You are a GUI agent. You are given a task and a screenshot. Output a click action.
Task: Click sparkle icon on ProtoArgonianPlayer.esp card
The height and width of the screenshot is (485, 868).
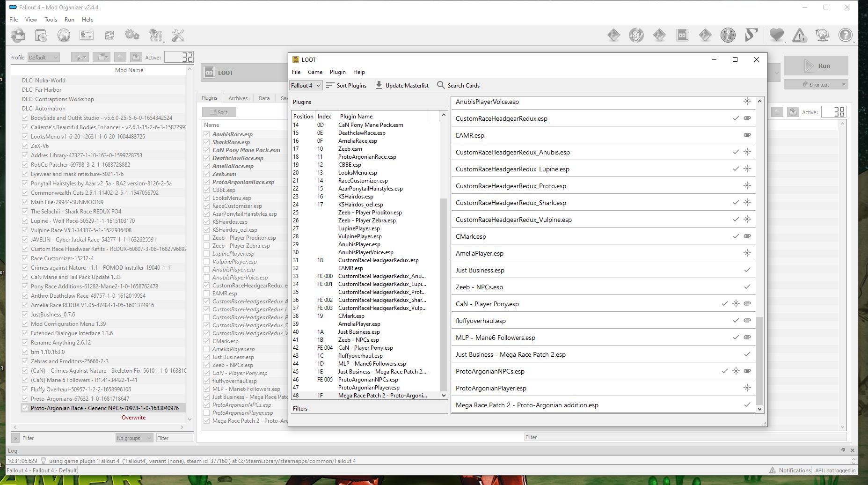tap(747, 388)
